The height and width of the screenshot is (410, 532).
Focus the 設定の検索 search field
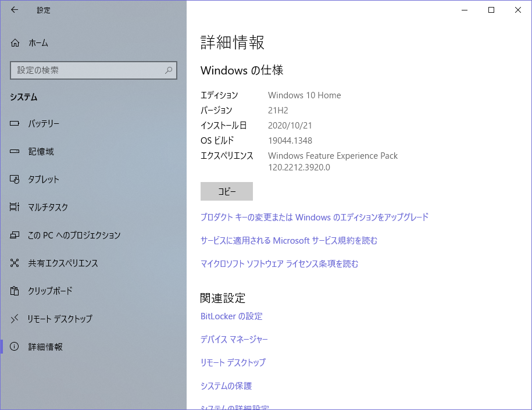(x=94, y=70)
